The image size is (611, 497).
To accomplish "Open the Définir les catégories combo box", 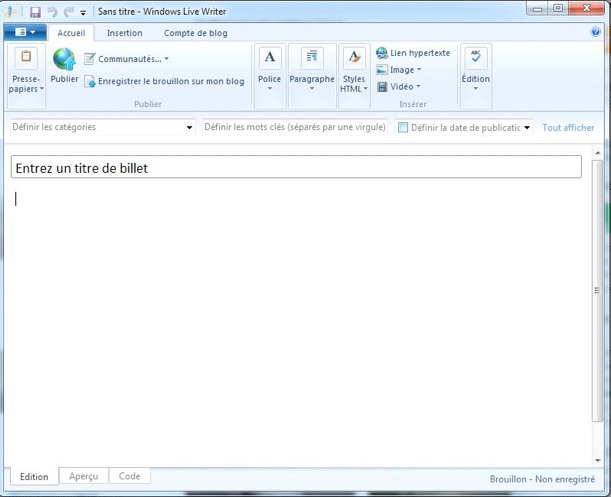I will coord(102,127).
